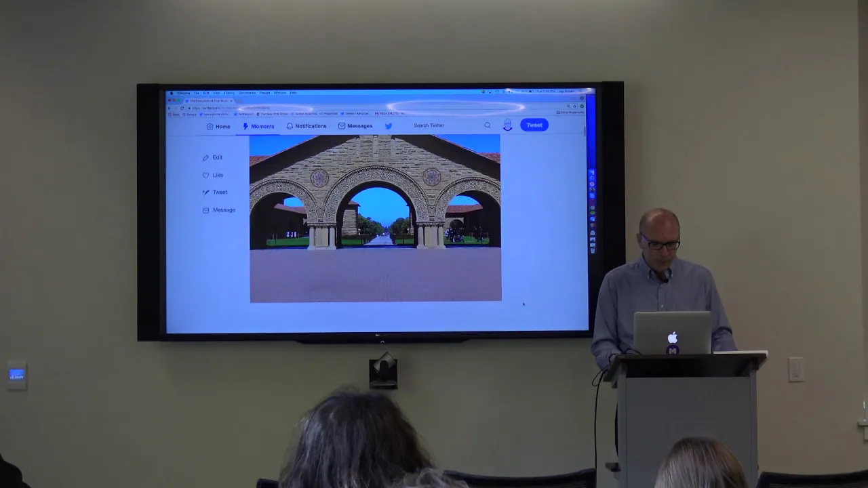This screenshot has height=488, width=868.
Task: Open the Messages tab
Action: (x=355, y=126)
